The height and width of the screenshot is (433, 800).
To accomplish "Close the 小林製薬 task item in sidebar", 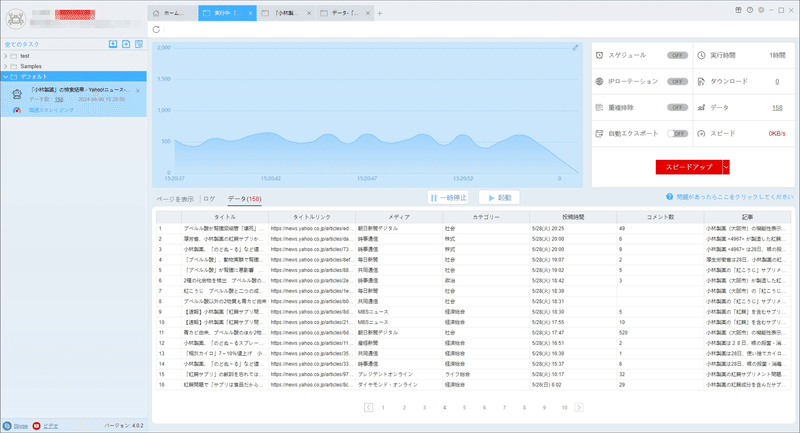I will tap(138, 91).
